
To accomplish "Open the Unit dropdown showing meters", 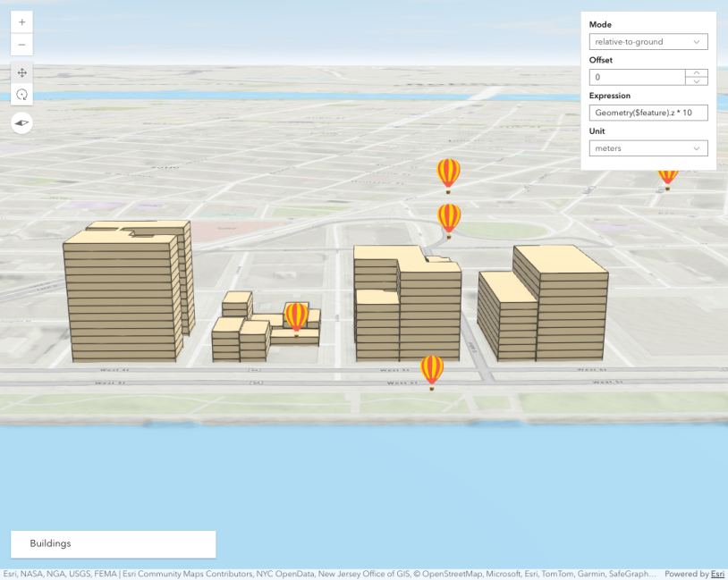I will point(648,148).
